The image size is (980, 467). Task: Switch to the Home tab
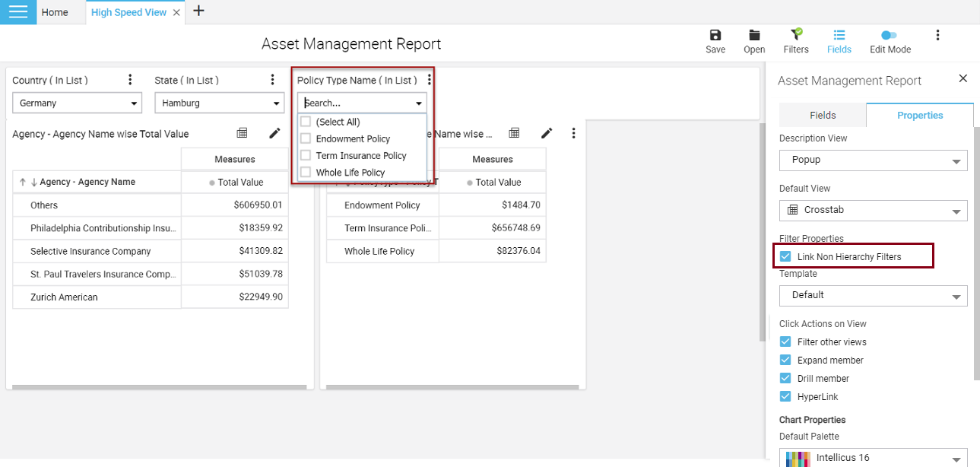(55, 12)
